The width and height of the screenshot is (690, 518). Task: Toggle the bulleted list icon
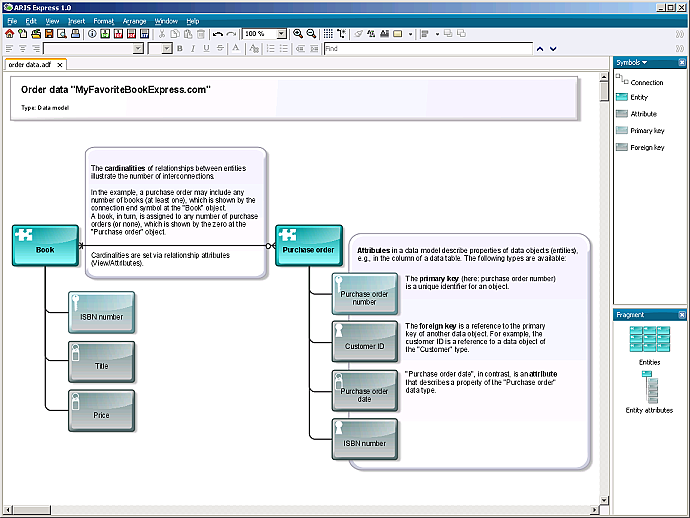(284, 49)
